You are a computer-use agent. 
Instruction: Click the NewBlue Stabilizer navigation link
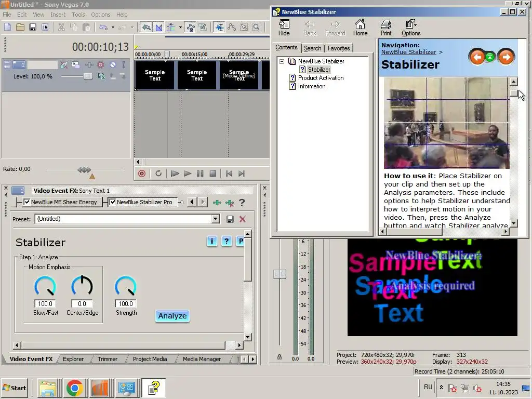(408, 52)
